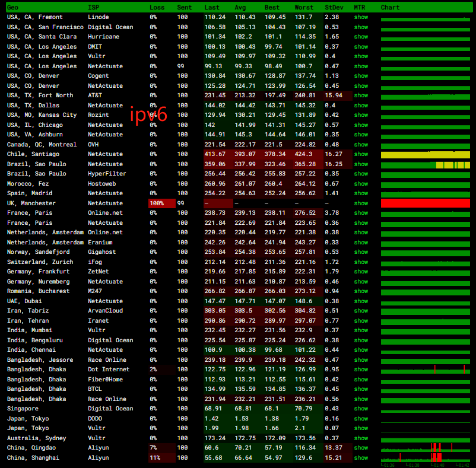This screenshot has width=476, height=468.
Task: Click the Worst column header
Action: pos(304,7)
